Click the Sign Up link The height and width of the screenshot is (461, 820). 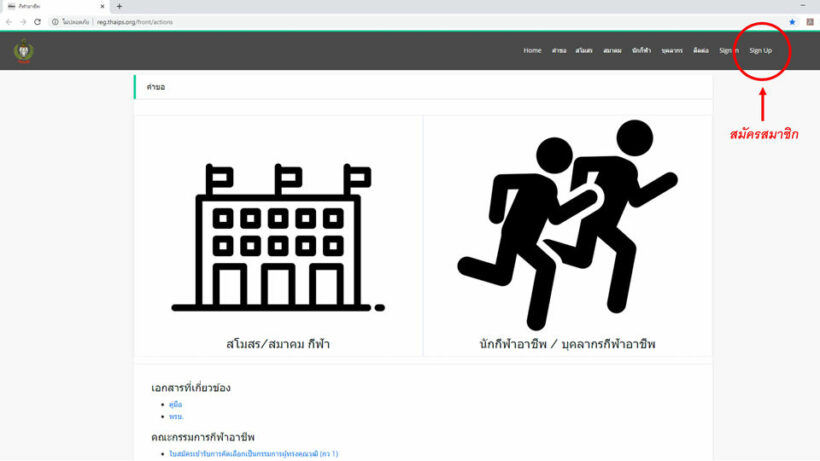tap(761, 50)
